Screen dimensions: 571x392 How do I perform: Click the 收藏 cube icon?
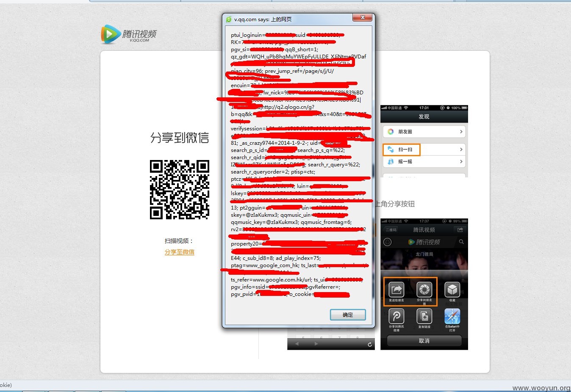click(452, 290)
